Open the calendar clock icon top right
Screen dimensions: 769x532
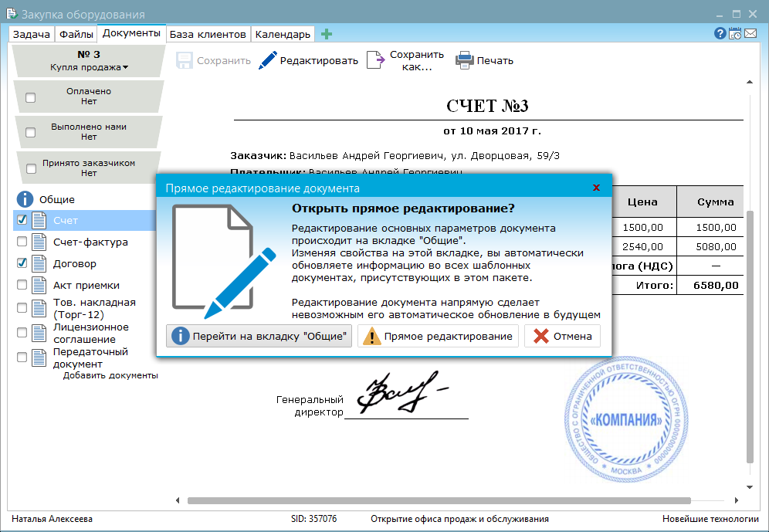tap(735, 33)
